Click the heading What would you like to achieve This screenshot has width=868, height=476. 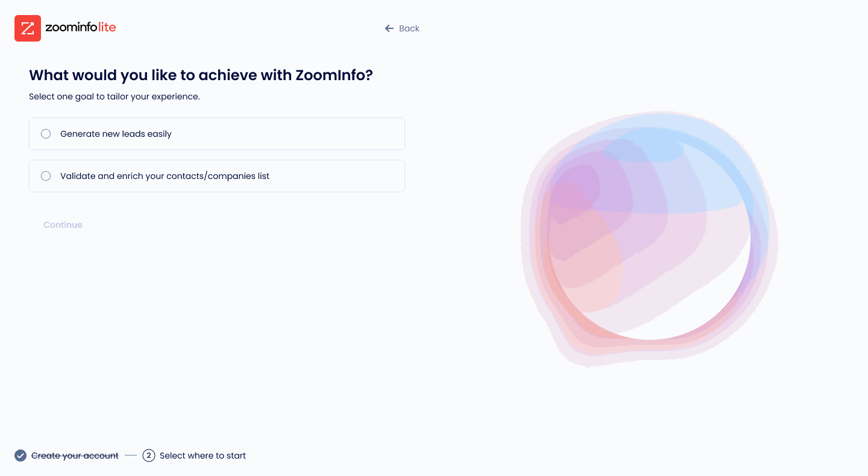click(201, 75)
